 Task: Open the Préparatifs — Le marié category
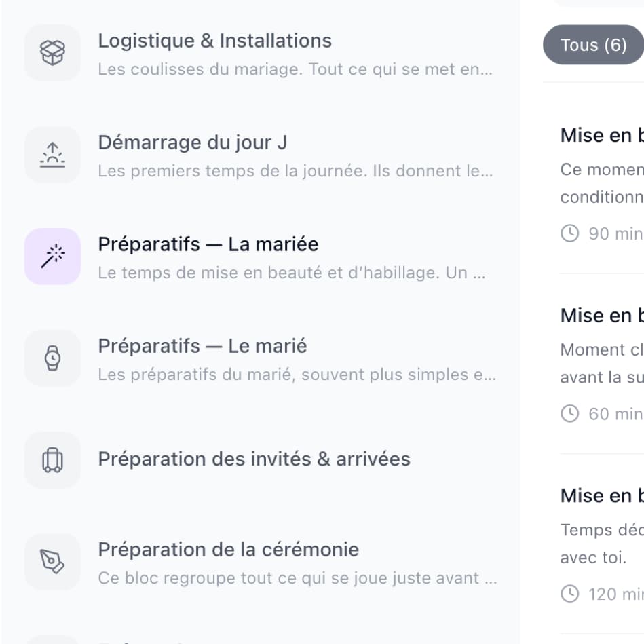click(x=204, y=346)
